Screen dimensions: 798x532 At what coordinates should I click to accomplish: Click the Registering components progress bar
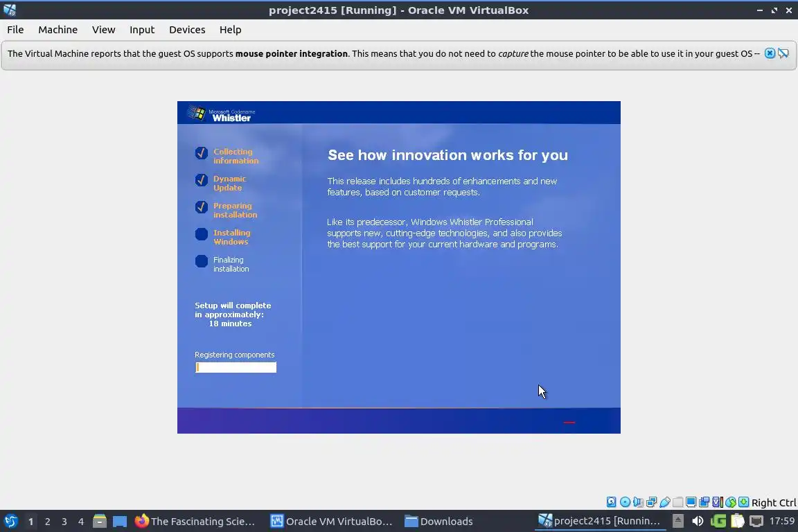coord(236,367)
